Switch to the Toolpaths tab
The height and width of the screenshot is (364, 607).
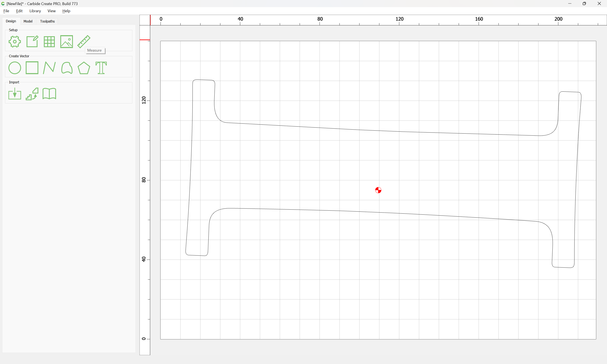(x=47, y=21)
